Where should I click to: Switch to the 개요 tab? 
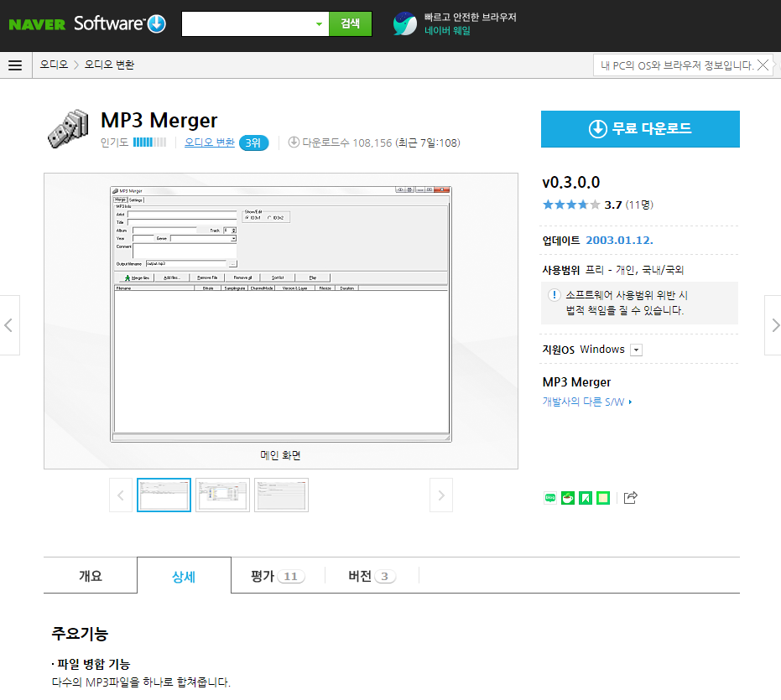pyautogui.click(x=90, y=576)
